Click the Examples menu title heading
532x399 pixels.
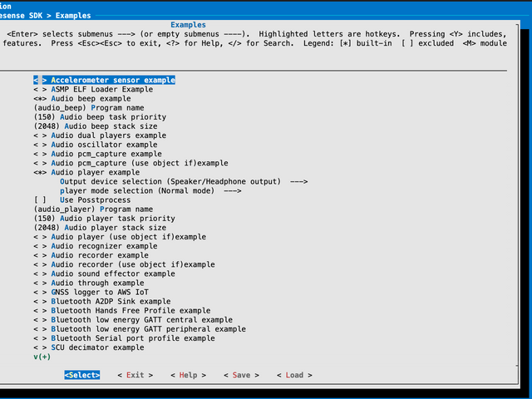(x=189, y=25)
